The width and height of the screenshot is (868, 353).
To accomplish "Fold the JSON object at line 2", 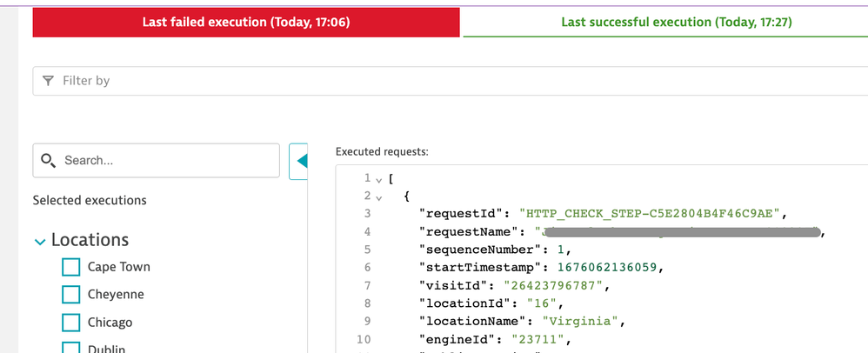I will tap(378, 196).
